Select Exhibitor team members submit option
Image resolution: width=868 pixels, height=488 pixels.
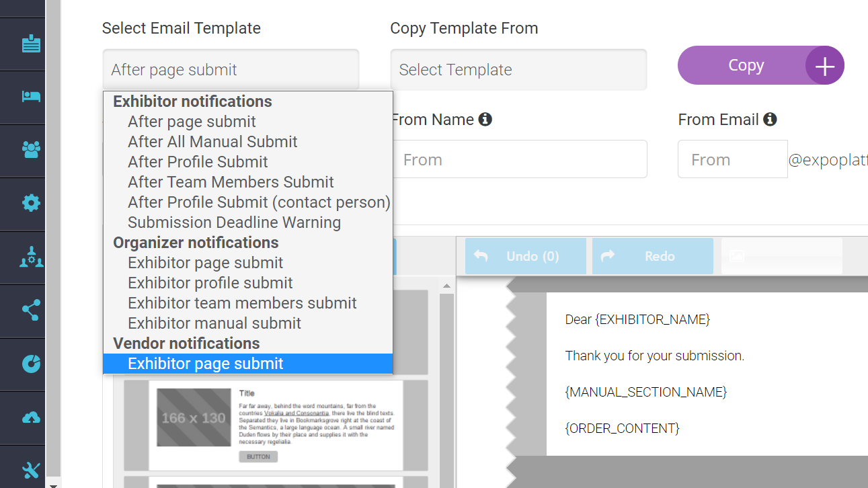coord(242,303)
